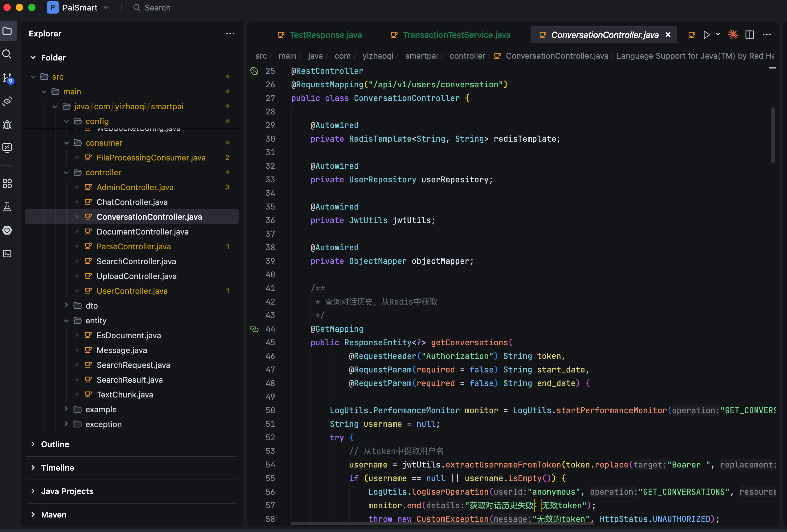This screenshot has height=532, width=787.
Task: Switch to the TransactionTestService.java tab
Action: tap(456, 35)
